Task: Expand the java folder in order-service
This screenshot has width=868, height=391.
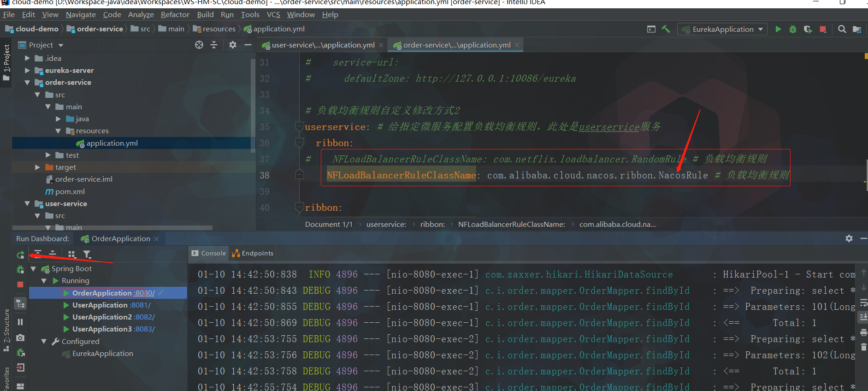Action: click(x=58, y=119)
